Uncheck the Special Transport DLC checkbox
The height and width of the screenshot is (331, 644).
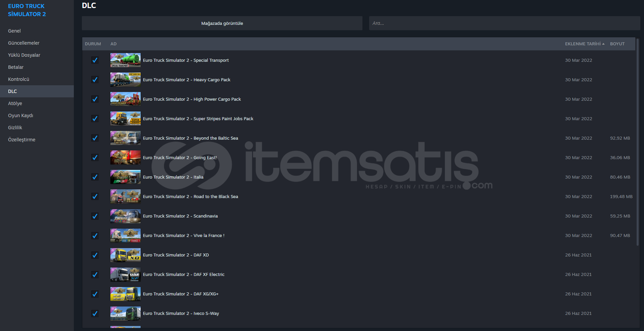95,60
